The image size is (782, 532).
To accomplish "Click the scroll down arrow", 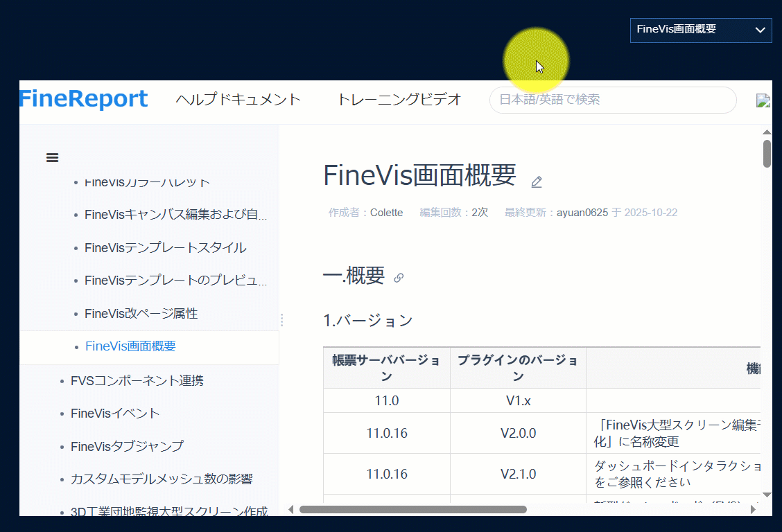I will tap(767, 495).
